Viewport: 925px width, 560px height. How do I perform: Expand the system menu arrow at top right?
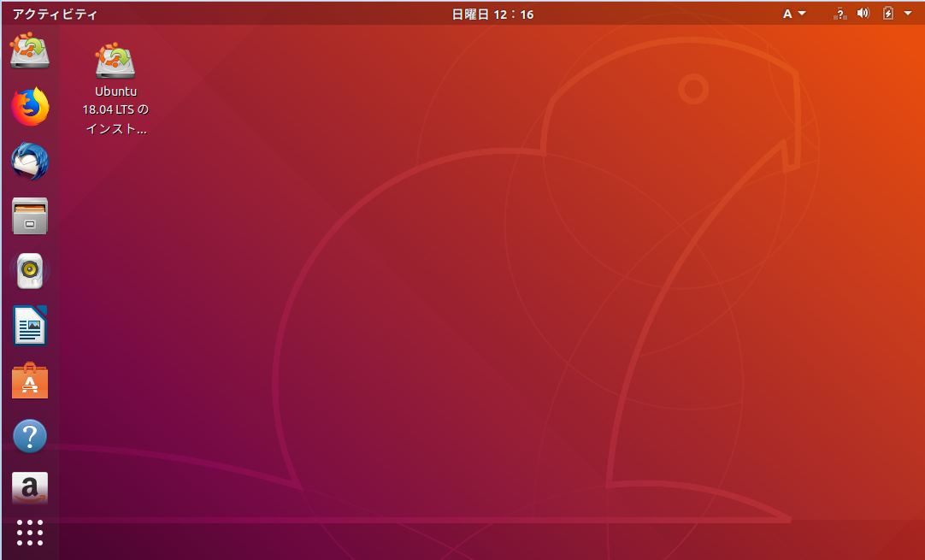[x=908, y=14]
